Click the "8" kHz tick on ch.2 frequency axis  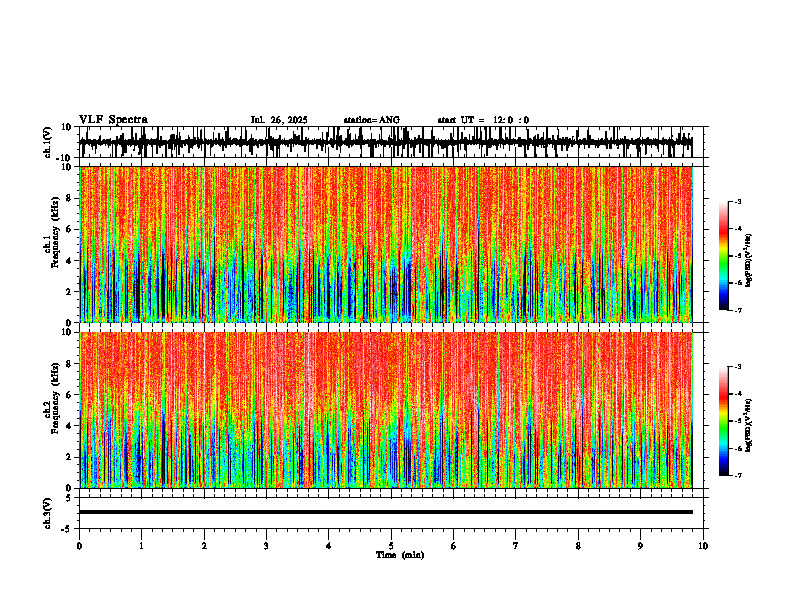coord(70,364)
